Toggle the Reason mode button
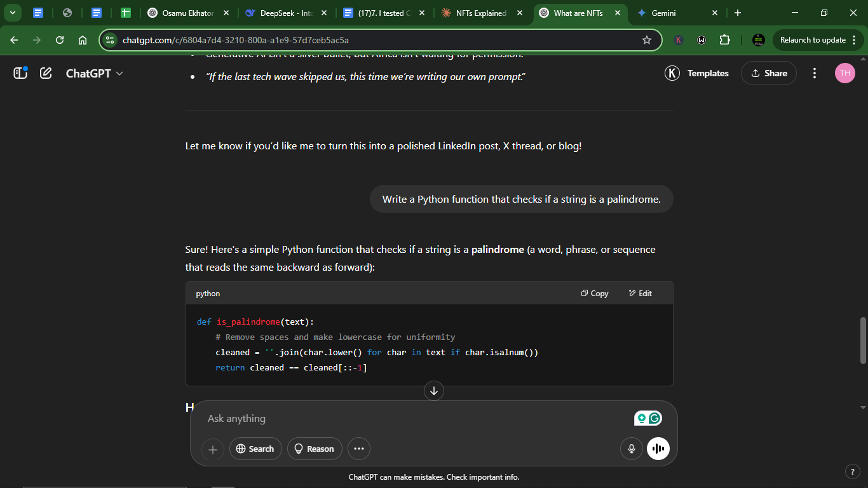This screenshot has width=868, height=488. 315,449
